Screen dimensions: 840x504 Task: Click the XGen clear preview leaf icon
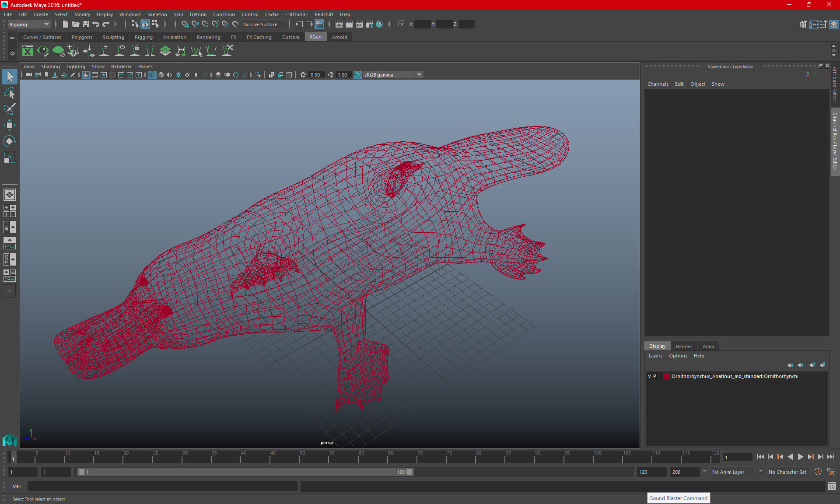point(58,51)
